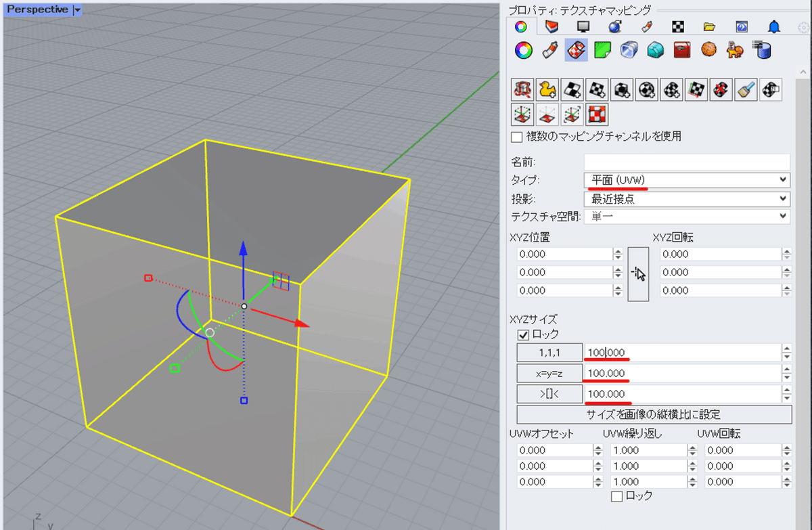The height and width of the screenshot is (530, 812).
Task: Click the >[]< fit size button
Action: (x=549, y=393)
